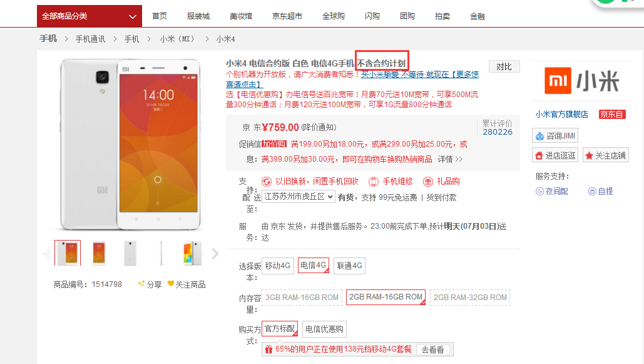
Task: Click the trade-in recycle icon
Action: (x=267, y=182)
